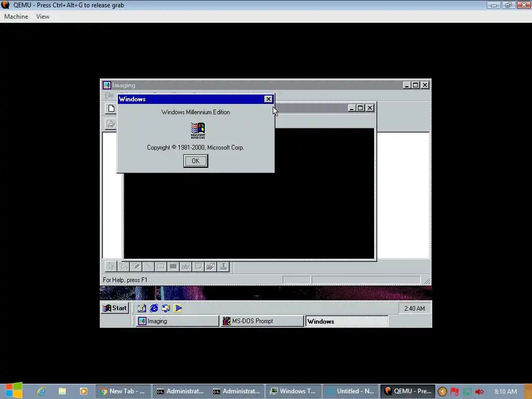Show hidden tray icons arrow on host
This screenshot has height=399, width=532.
(443, 392)
